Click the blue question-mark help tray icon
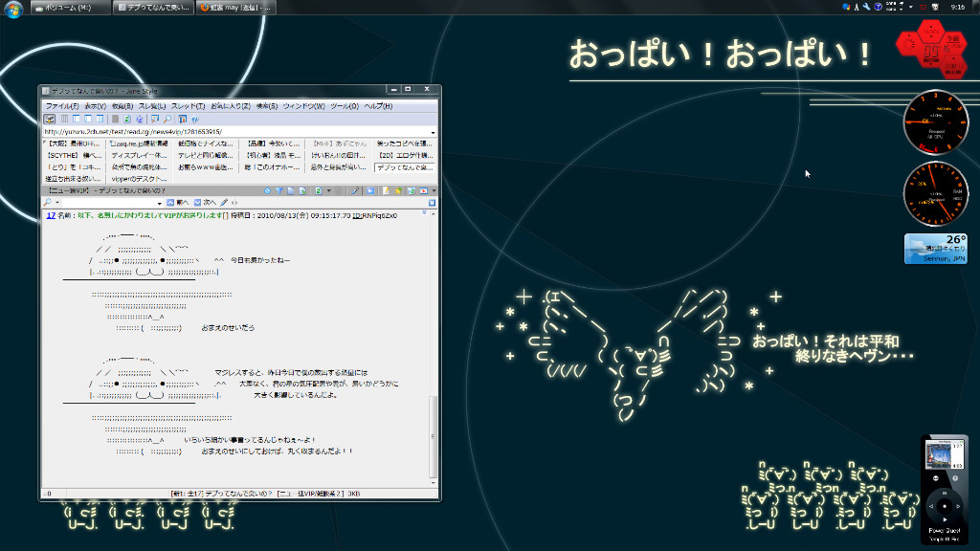 coord(878,7)
